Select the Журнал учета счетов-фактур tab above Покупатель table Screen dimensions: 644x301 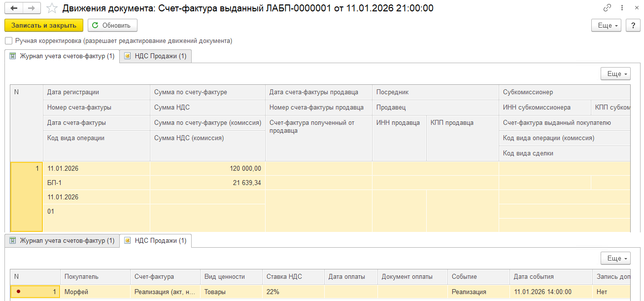click(x=62, y=241)
